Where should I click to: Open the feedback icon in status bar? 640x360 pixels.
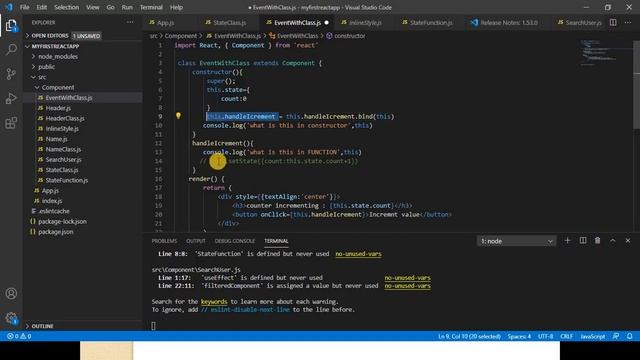pos(616,336)
